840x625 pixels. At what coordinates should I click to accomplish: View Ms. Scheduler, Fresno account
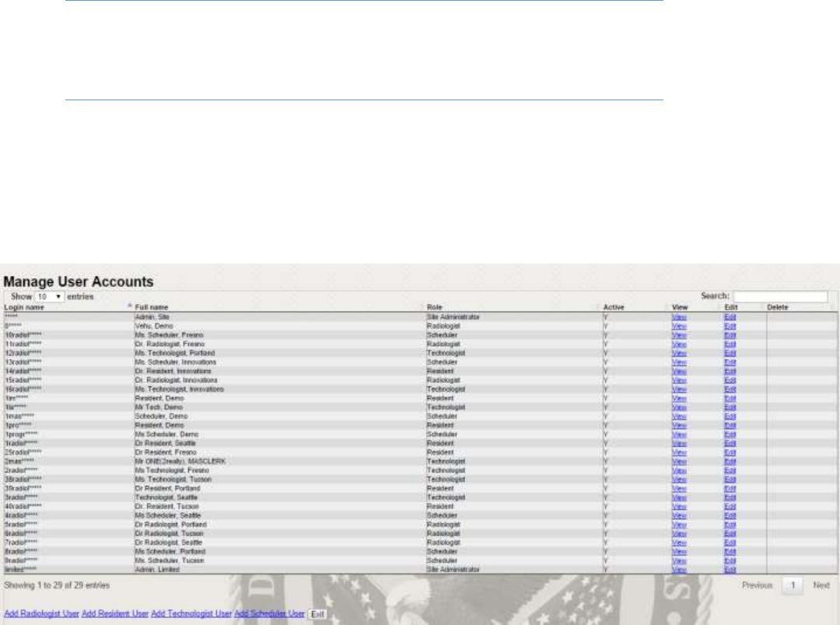[x=679, y=335]
